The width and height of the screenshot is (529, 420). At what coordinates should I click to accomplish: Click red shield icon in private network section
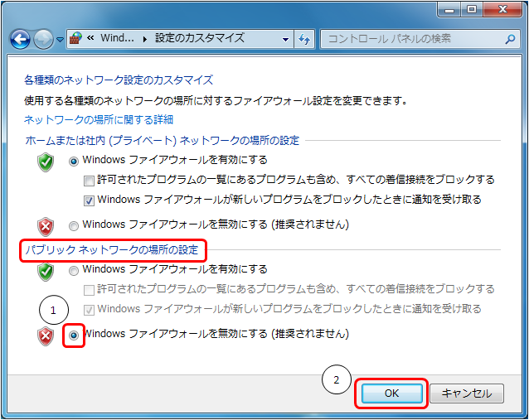point(46,226)
